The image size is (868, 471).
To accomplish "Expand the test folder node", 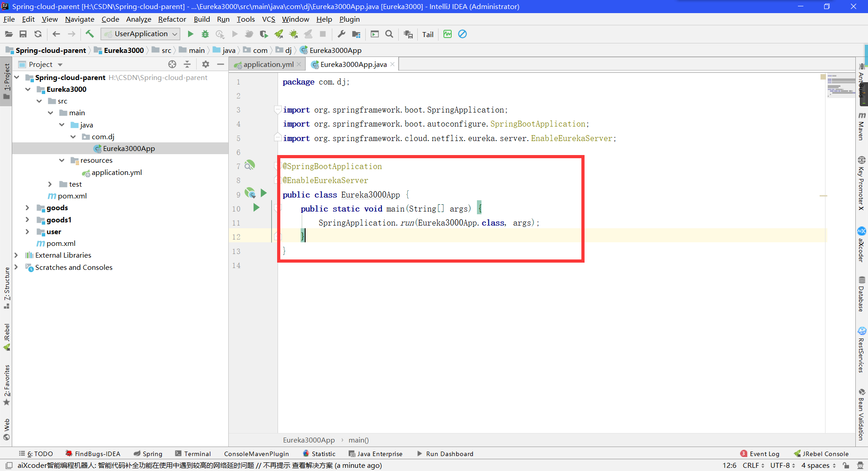I will (x=50, y=184).
